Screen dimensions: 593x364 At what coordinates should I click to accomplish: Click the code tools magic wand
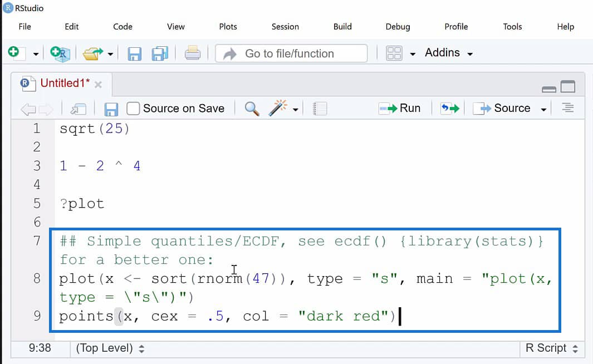(x=278, y=108)
